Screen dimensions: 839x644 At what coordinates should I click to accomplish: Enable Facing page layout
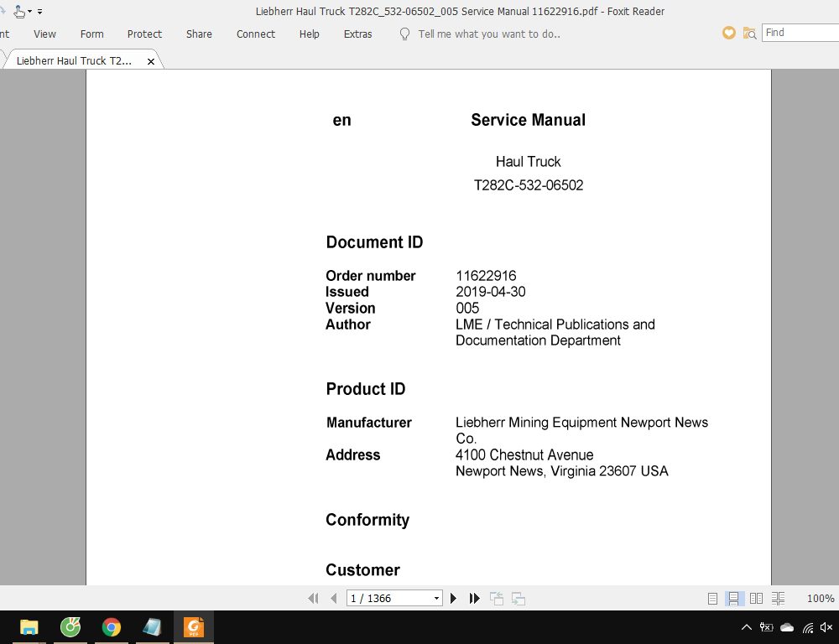click(756, 598)
